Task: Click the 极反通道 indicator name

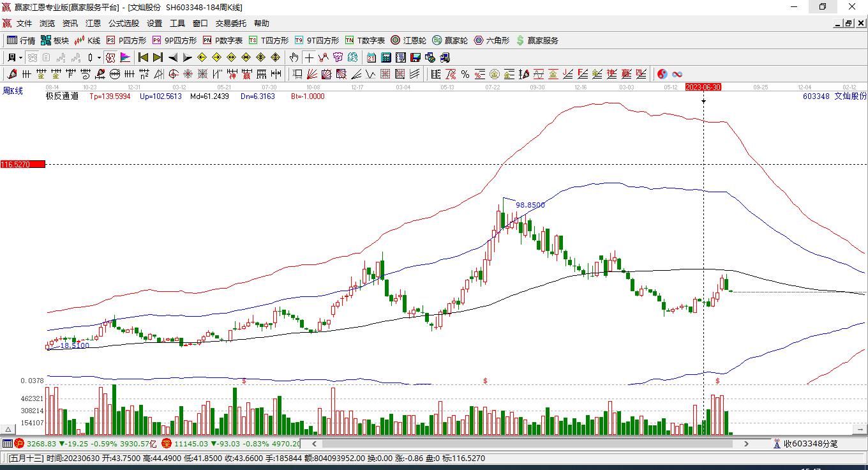Action: [62, 96]
